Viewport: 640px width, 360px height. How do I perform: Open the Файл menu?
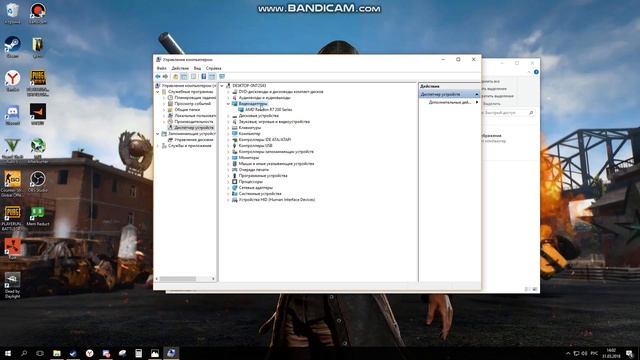tap(161, 68)
